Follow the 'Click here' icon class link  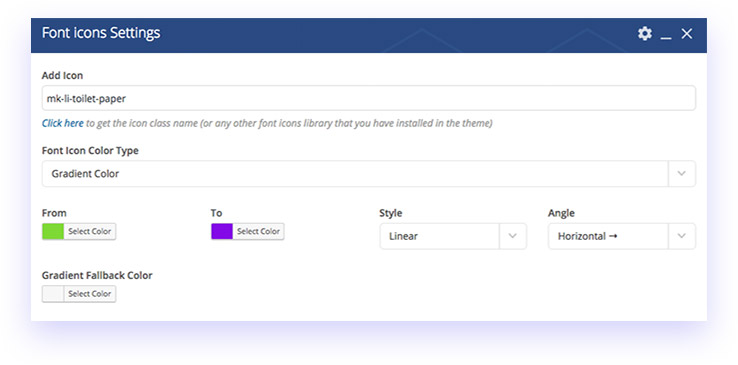(x=63, y=123)
